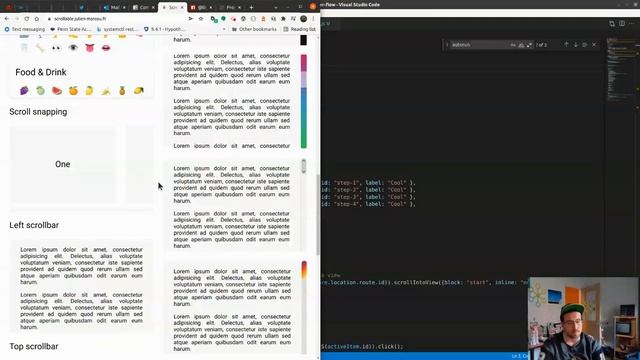Open the Other bookmarks folder
This screenshot has width=640, height=360.
pyautogui.click(x=254, y=29)
